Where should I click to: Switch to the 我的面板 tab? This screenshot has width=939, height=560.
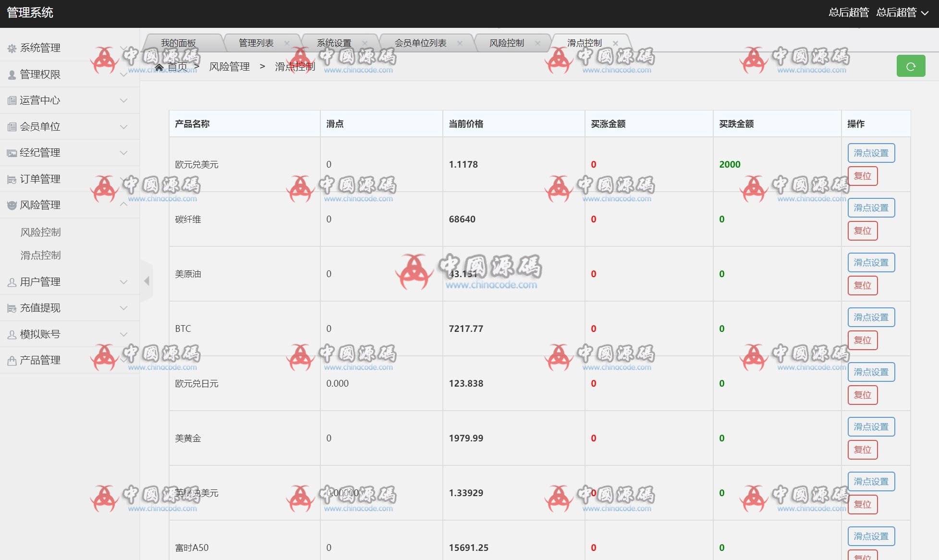178,42
